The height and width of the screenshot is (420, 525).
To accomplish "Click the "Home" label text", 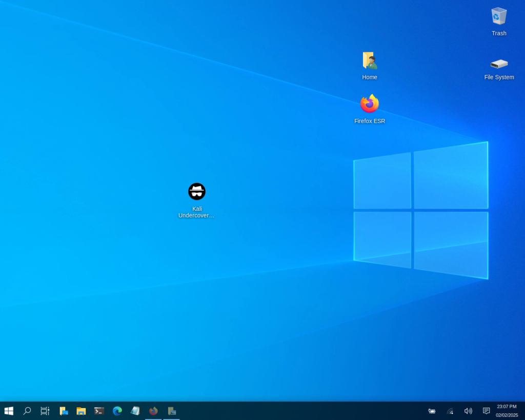I will tap(370, 77).
